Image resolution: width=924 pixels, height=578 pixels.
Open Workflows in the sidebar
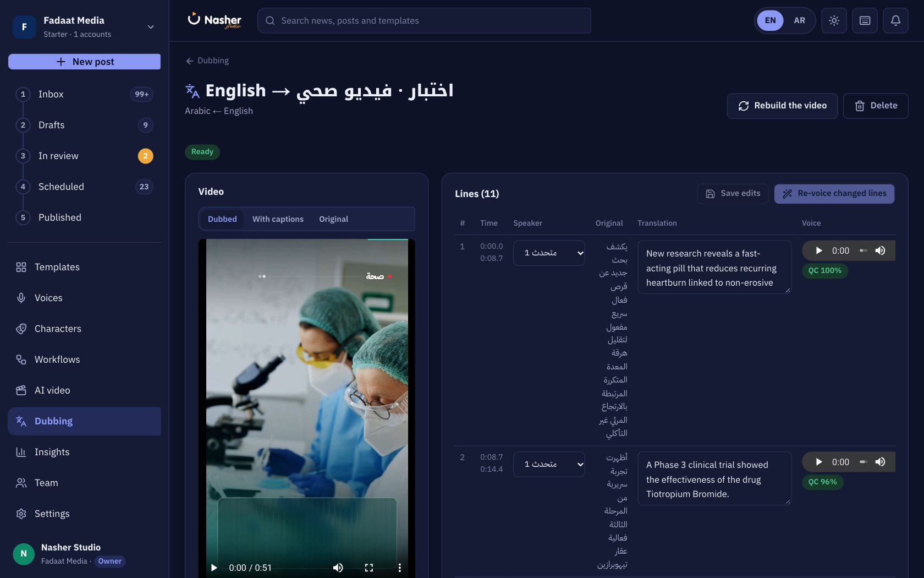[84, 359]
